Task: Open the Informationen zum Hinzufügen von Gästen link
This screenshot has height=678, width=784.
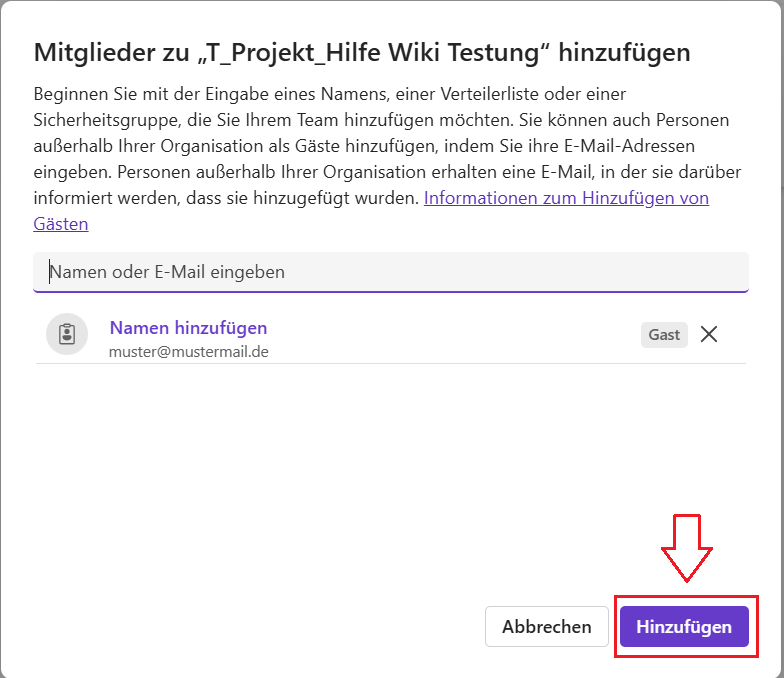Action: coord(566,198)
